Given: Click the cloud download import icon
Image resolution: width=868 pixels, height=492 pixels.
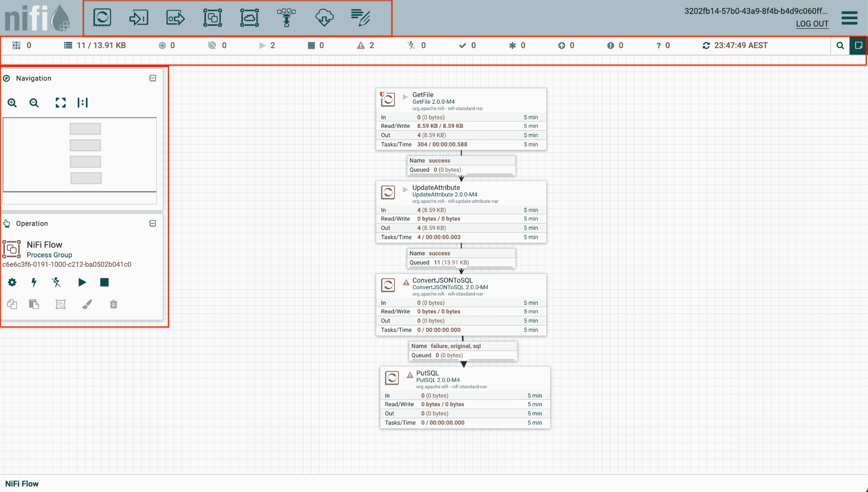Looking at the screenshot, I should [324, 18].
